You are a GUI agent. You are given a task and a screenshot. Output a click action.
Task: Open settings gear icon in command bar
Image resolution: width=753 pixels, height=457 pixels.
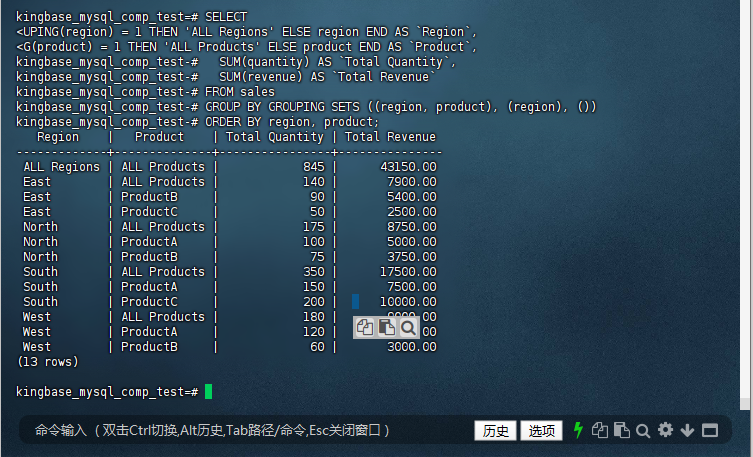(665, 430)
